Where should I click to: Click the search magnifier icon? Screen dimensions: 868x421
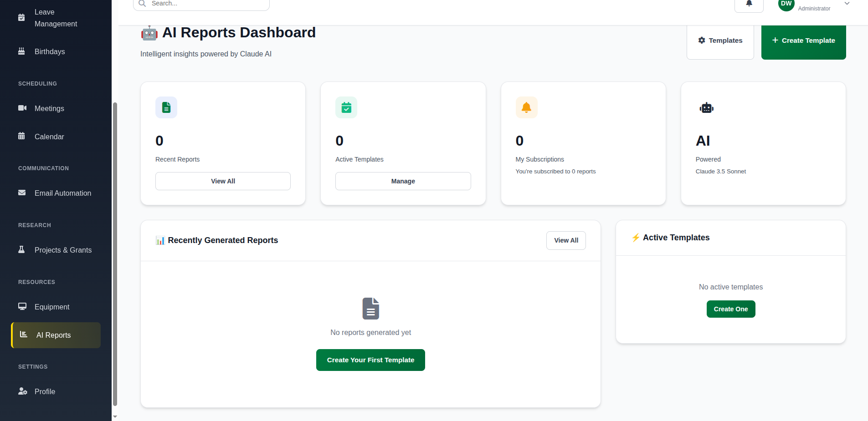pyautogui.click(x=142, y=3)
